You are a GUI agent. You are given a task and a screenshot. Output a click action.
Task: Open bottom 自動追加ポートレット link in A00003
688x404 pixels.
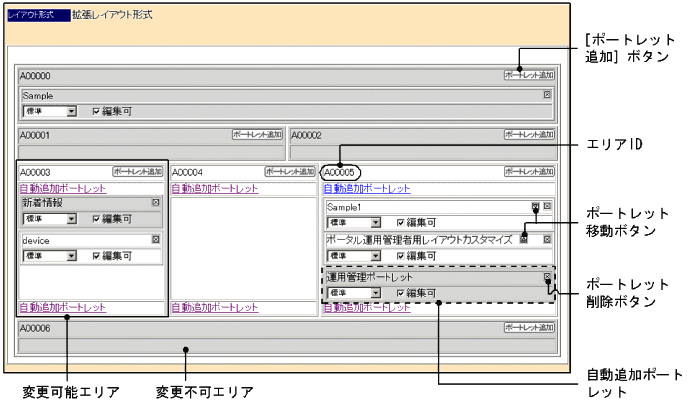click(x=63, y=307)
